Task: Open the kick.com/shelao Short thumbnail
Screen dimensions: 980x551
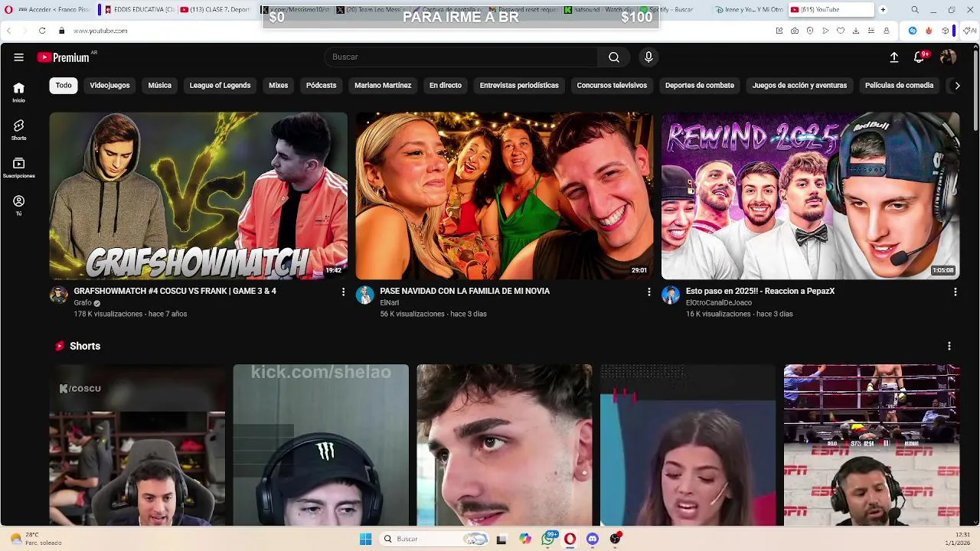Action: coord(321,445)
